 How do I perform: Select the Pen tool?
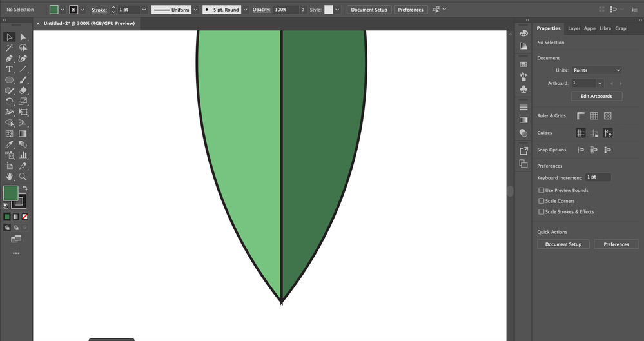click(9, 59)
